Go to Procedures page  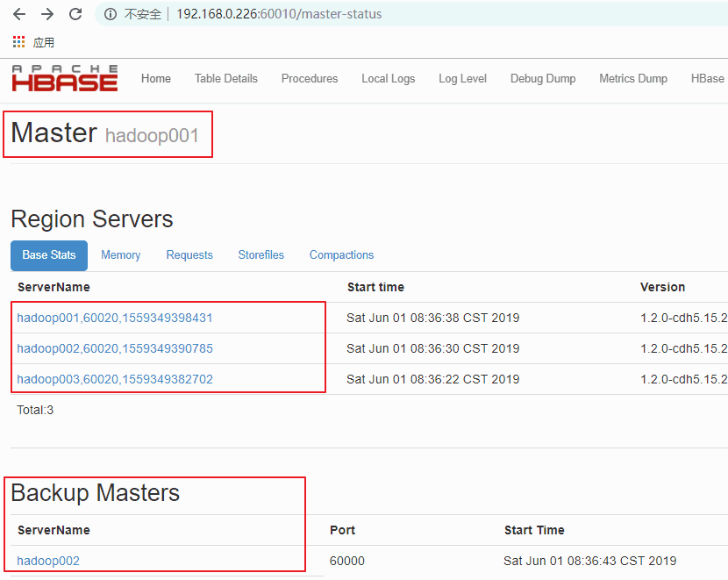tap(310, 79)
